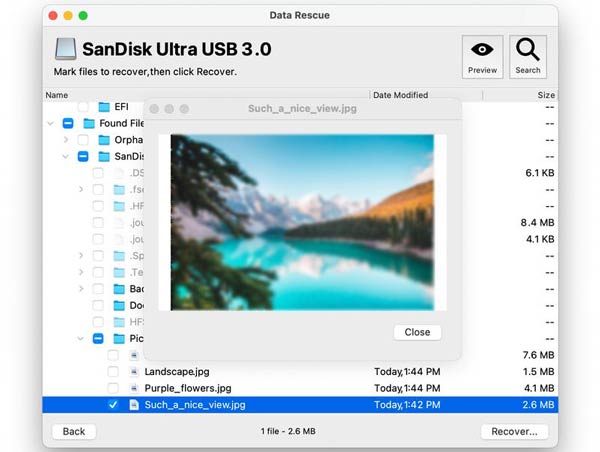This screenshot has height=452, width=600.
Task: Click the .DS file icon
Action: point(119,173)
